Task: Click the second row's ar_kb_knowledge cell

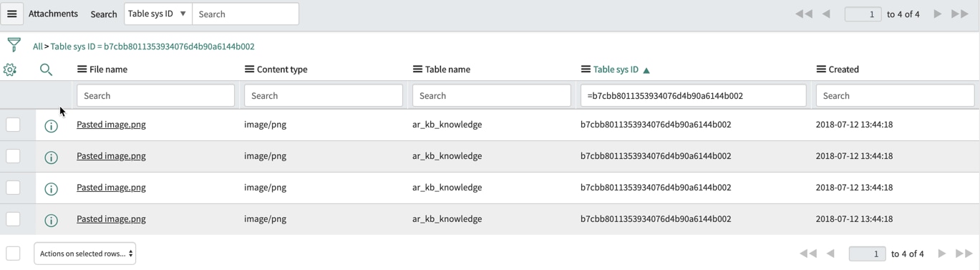Action: (x=447, y=156)
